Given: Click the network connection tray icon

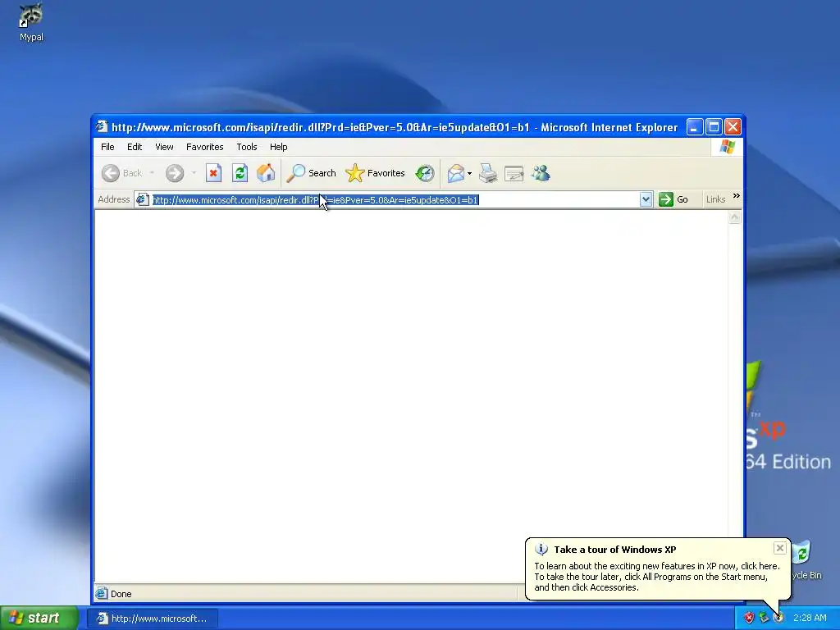Looking at the screenshot, I should coord(764,618).
